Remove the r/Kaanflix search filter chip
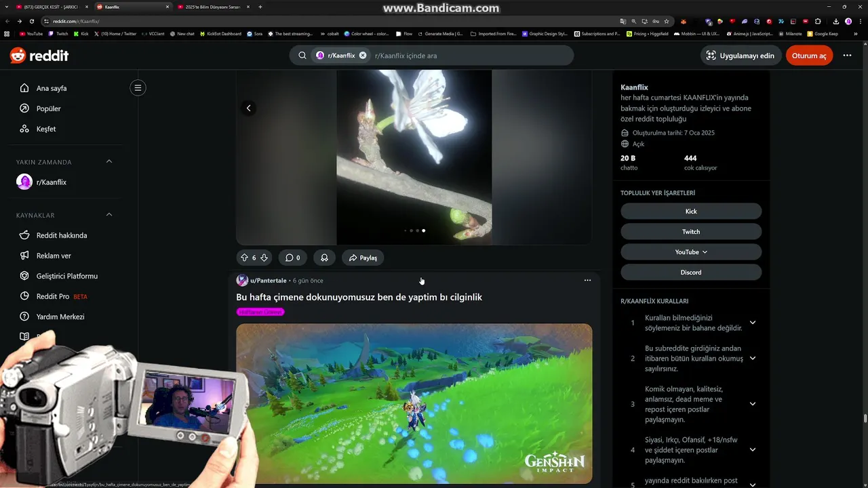Image resolution: width=868 pixels, height=488 pixels. click(363, 56)
